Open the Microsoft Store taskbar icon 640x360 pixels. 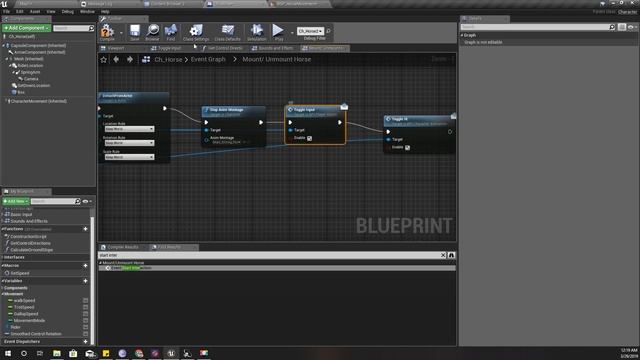[x=73, y=353]
